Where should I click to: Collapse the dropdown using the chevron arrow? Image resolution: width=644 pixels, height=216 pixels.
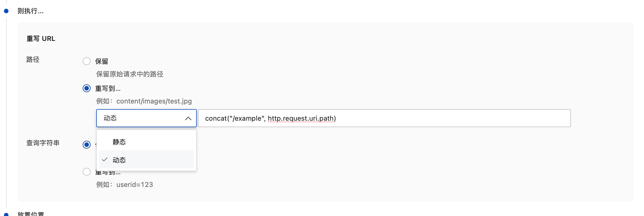coord(188,118)
